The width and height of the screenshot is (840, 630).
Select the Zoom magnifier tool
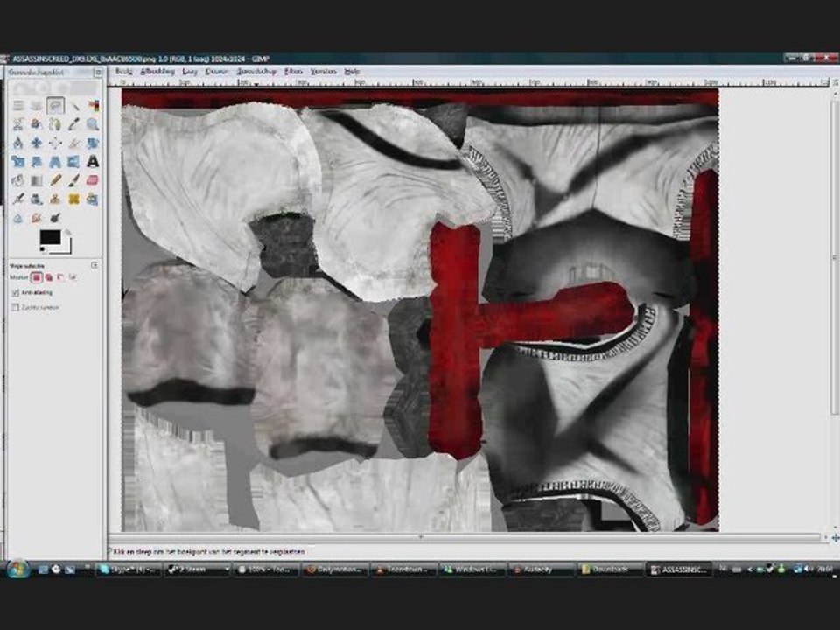pos(93,124)
